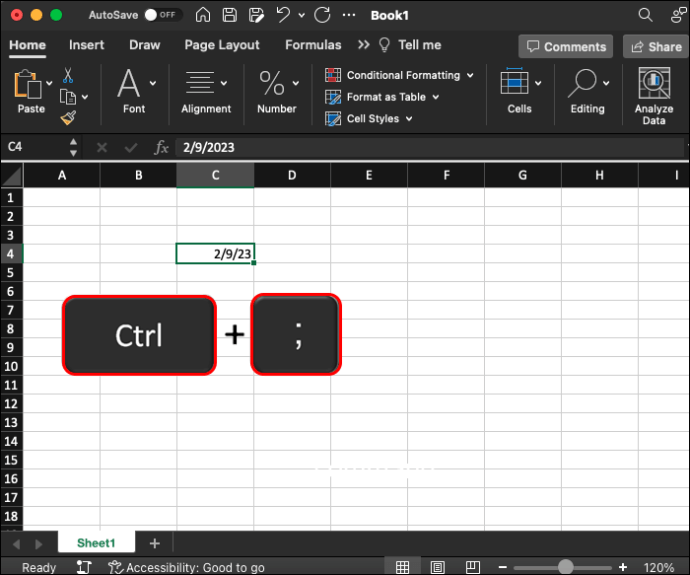Screen dimensions: 690x575
Task: Open the more quick access options ellipsis
Action: coord(349,15)
